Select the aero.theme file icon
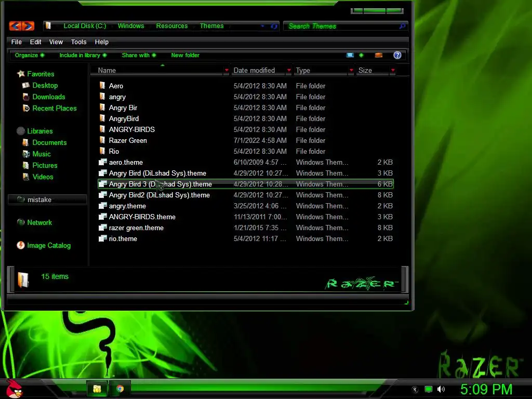Image resolution: width=532 pixels, height=399 pixels. (x=102, y=162)
